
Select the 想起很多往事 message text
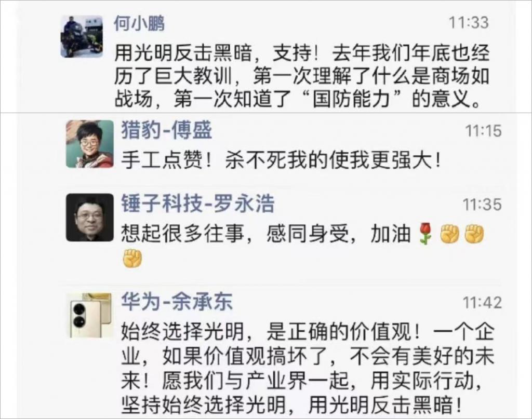303,246
